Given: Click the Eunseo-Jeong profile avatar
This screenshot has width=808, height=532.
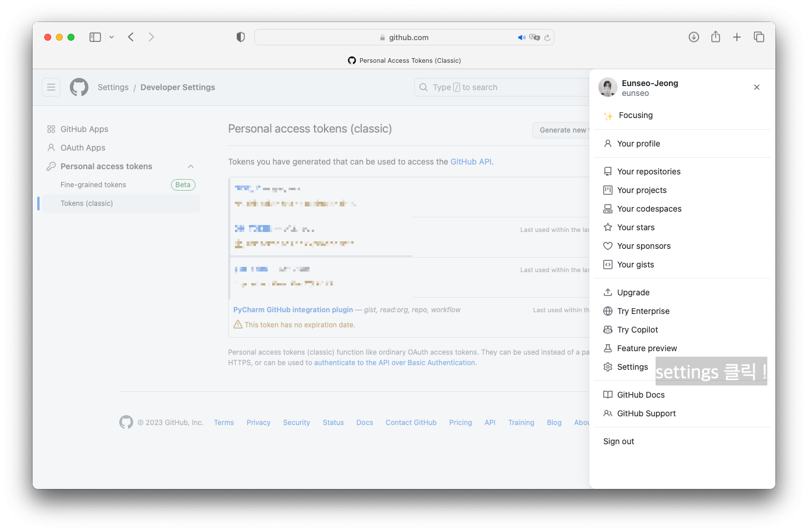Looking at the screenshot, I should pos(608,87).
